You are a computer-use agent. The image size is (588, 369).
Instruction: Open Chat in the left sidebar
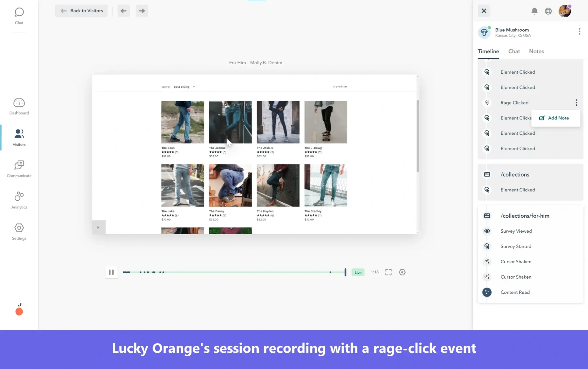pyautogui.click(x=19, y=16)
